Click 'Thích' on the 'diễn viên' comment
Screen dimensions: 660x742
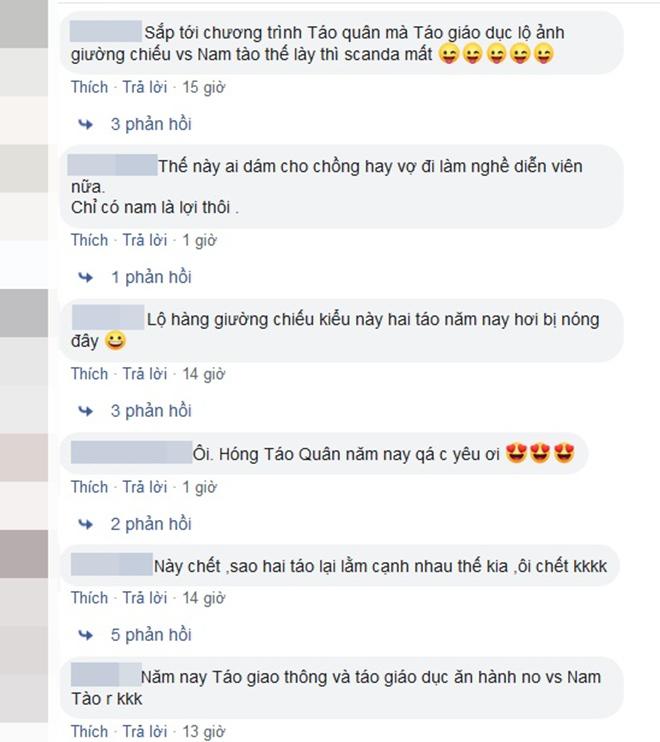(89, 240)
